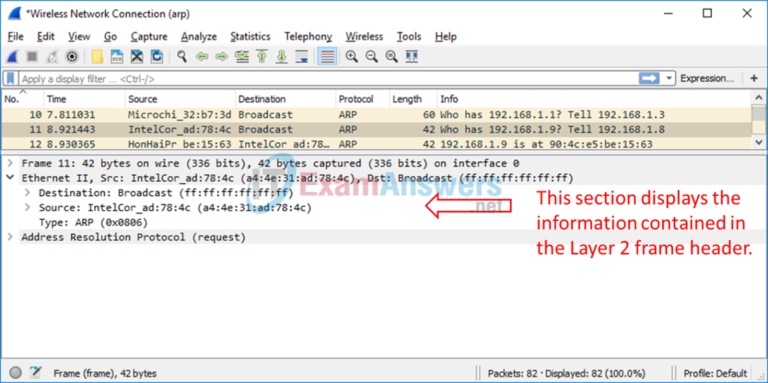
Task: Sort by Info column header
Action: click(x=595, y=99)
